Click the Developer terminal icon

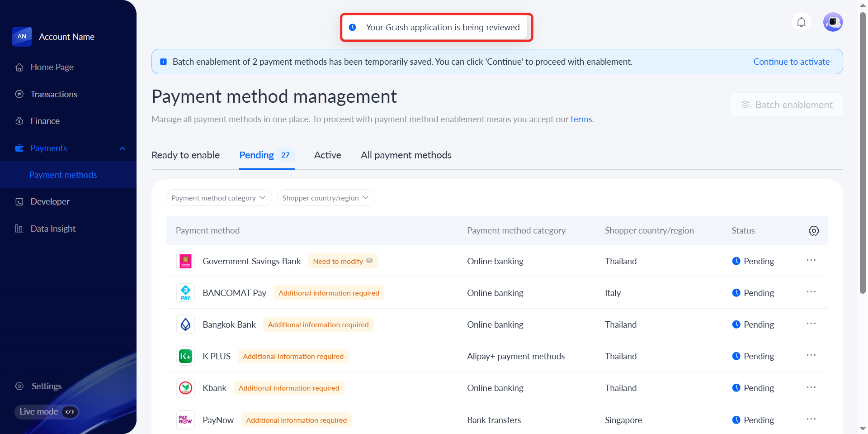[x=19, y=202]
